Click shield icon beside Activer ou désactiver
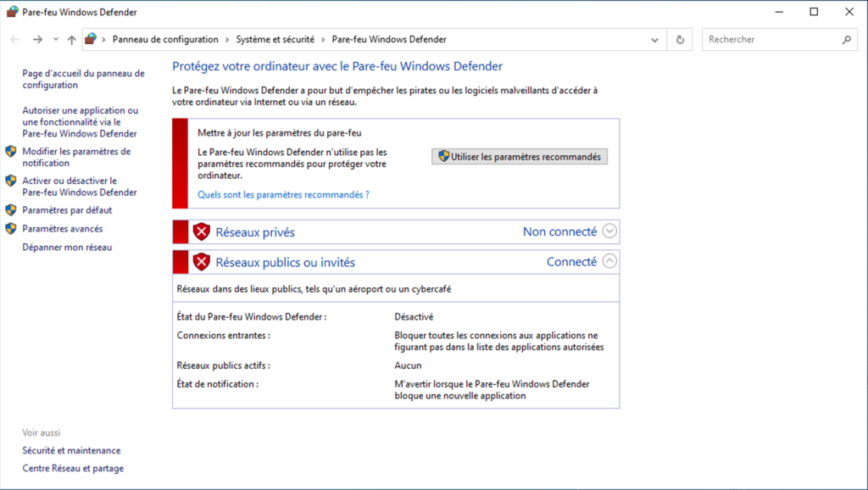Image resolution: width=868 pixels, height=490 pixels. [11, 181]
